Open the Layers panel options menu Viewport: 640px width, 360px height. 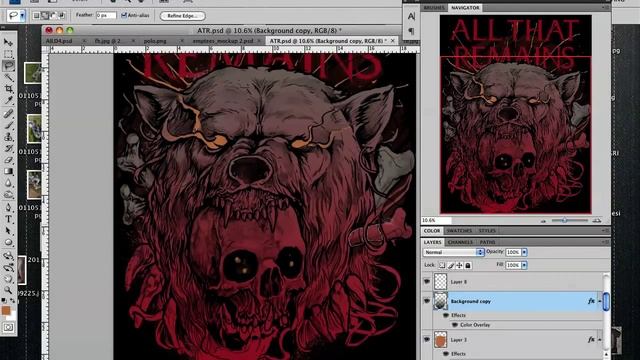click(x=605, y=242)
